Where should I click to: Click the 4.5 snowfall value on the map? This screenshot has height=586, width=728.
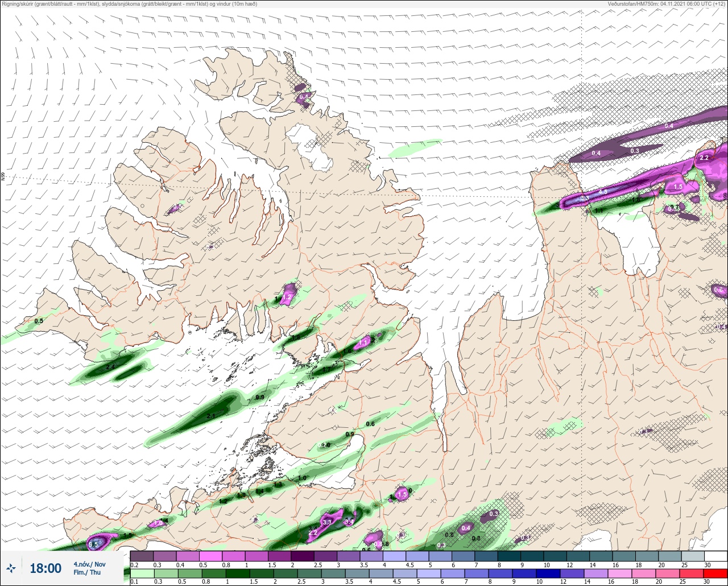(603, 192)
